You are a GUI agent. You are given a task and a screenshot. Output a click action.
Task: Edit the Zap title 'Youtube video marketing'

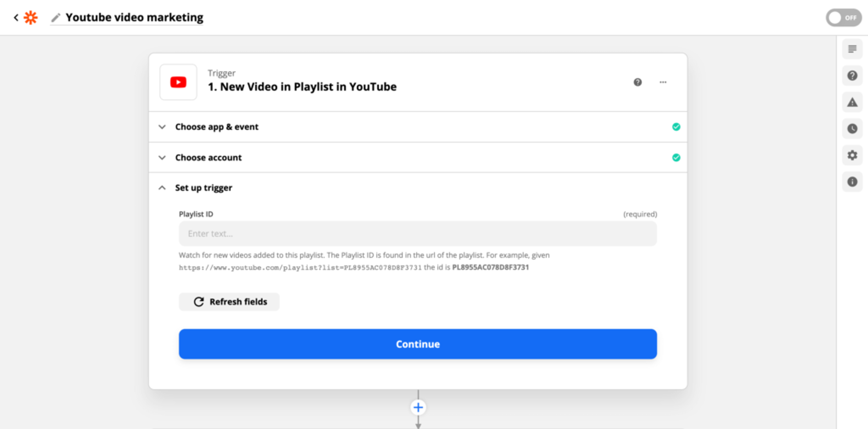tap(134, 17)
